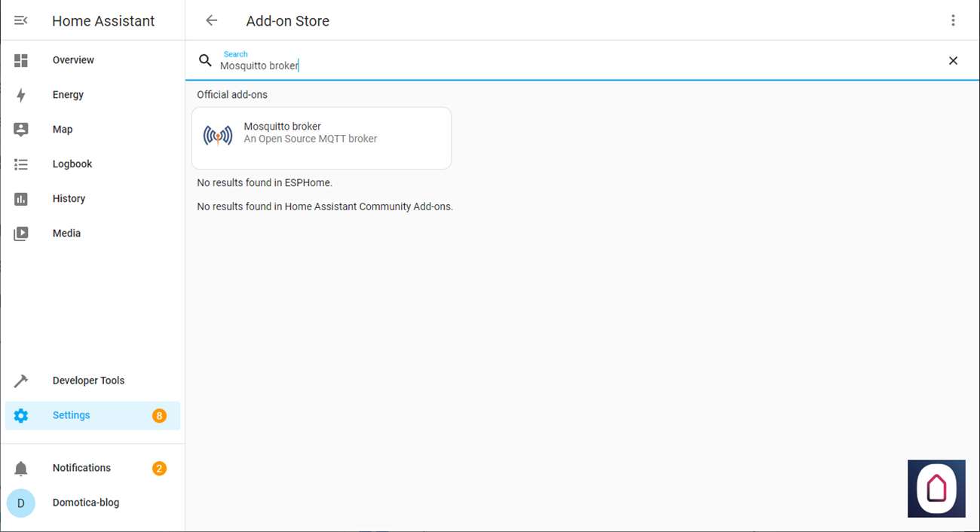
Task: Click the Media play icon
Action: 21,234
